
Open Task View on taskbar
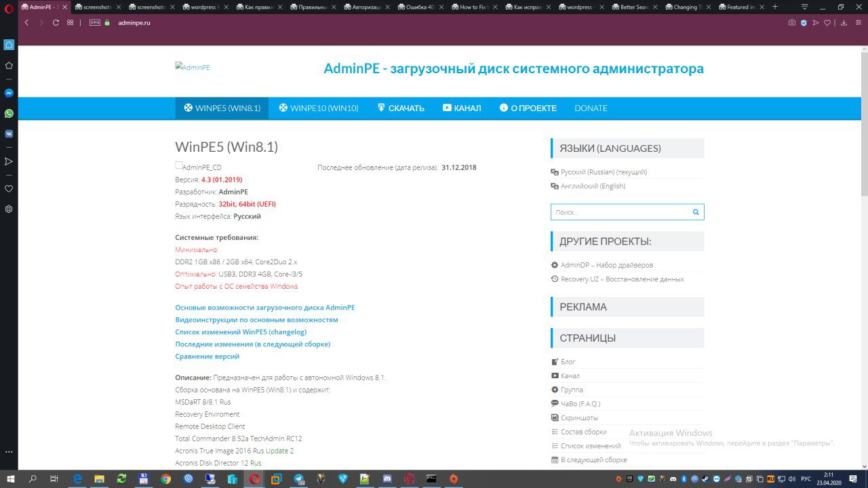pos(54,479)
